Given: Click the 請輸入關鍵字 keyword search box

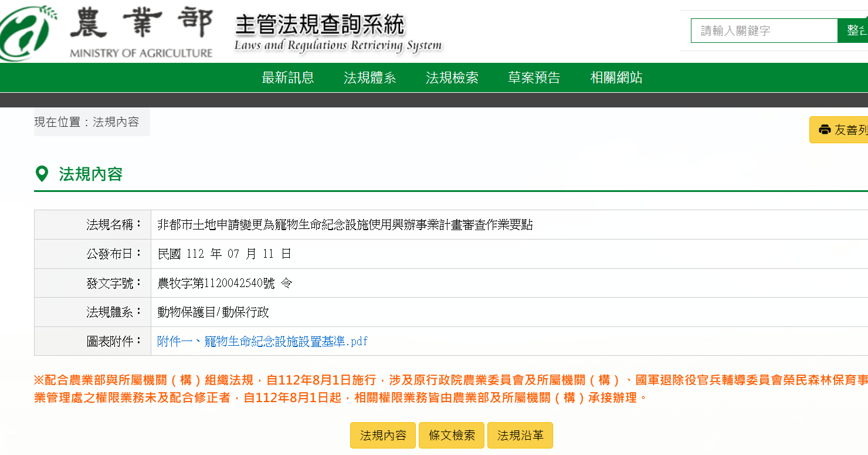Looking at the screenshot, I should click(762, 30).
